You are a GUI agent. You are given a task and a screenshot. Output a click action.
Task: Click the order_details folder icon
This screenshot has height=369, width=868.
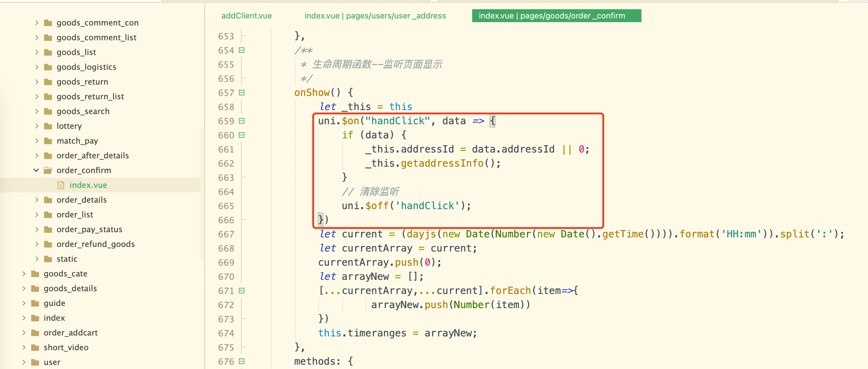(x=48, y=200)
